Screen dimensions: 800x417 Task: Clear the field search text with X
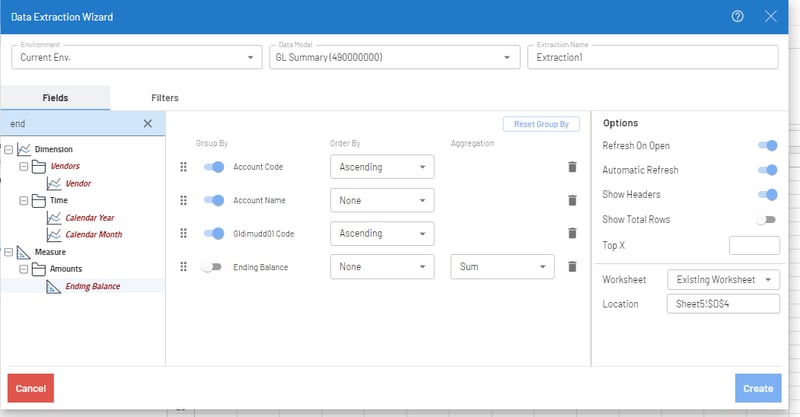pyautogui.click(x=147, y=124)
